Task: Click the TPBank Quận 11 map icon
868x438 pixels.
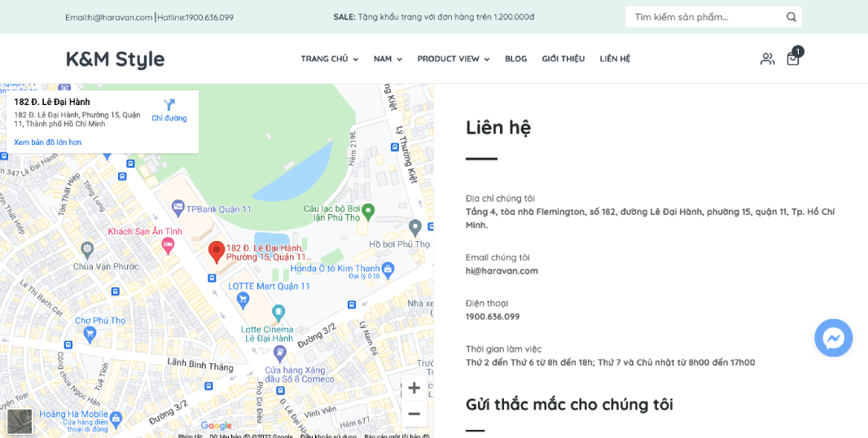Action: [178, 208]
